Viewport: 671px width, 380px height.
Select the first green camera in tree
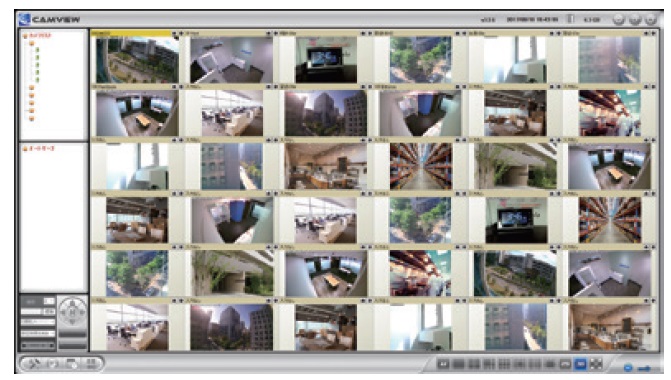coord(37,50)
